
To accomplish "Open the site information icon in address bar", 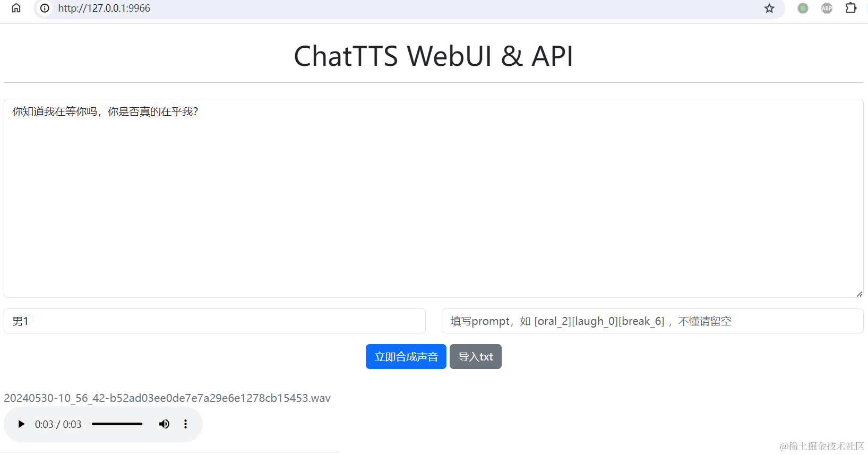I will tap(45, 8).
